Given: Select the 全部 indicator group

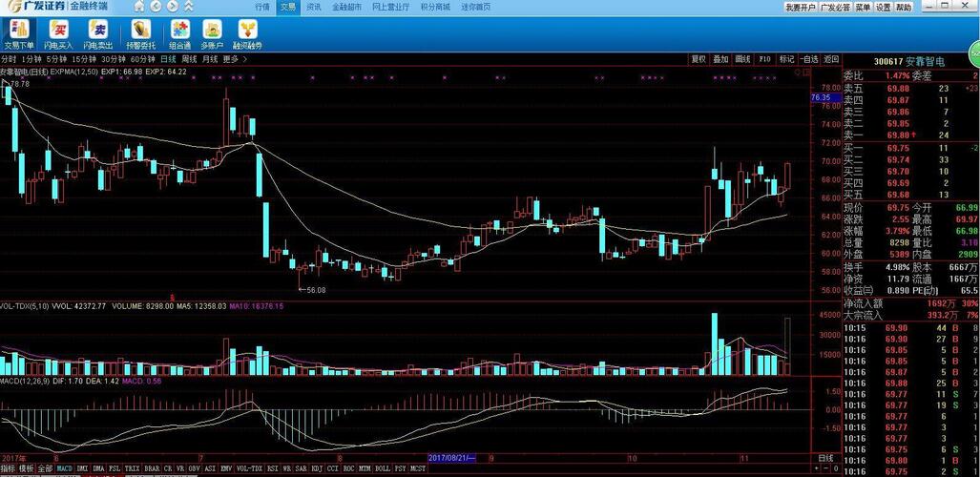Looking at the screenshot, I should [x=45, y=468].
